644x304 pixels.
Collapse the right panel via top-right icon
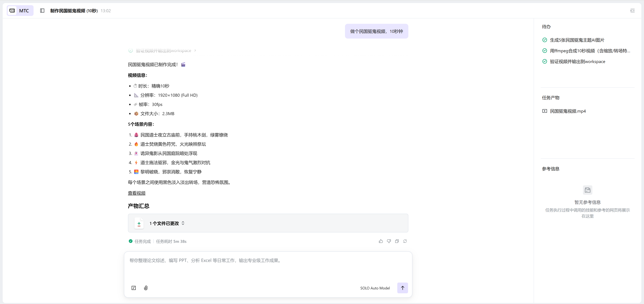point(632,11)
